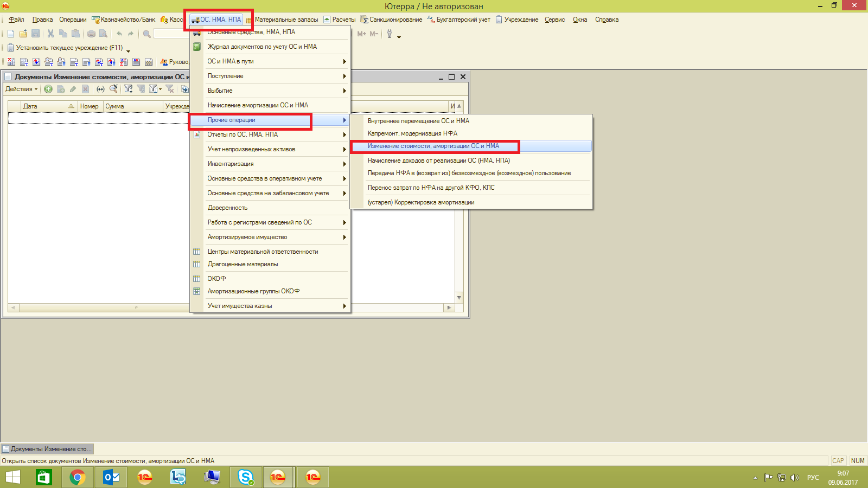Click the search-by-number magnifier icon
Screen dimensions: 868x488
pyautogui.click(x=113, y=89)
